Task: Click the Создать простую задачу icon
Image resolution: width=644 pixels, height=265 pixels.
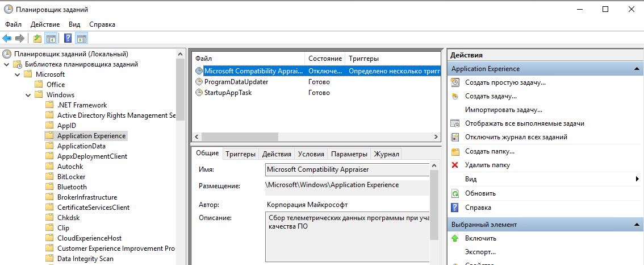Action: coord(455,82)
